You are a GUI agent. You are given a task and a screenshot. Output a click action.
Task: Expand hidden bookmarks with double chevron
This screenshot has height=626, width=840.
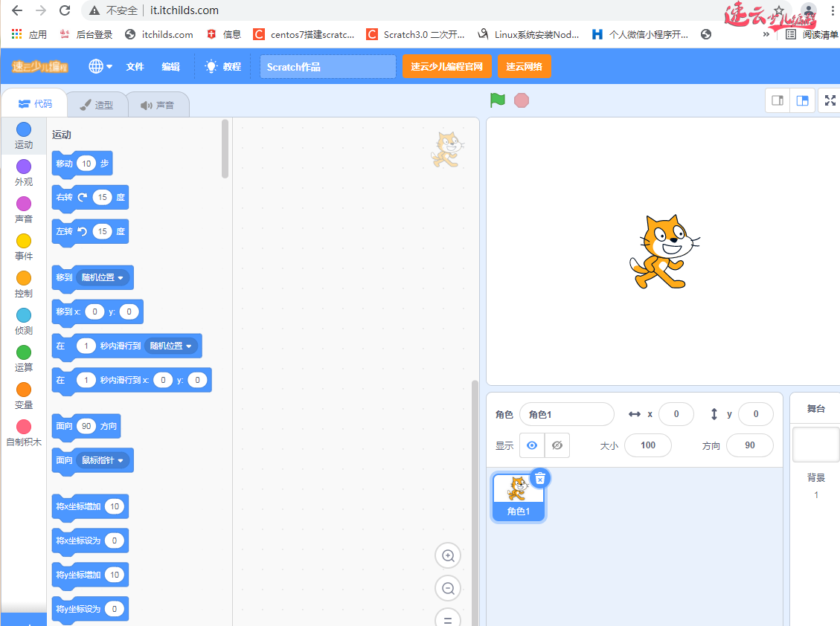766,34
